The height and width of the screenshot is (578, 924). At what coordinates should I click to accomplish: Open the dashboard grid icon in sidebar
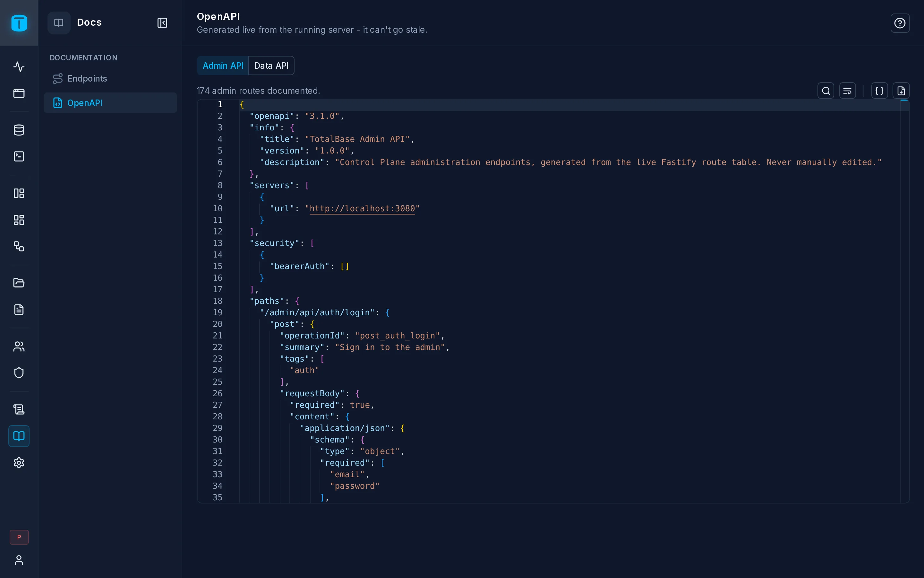point(19,220)
